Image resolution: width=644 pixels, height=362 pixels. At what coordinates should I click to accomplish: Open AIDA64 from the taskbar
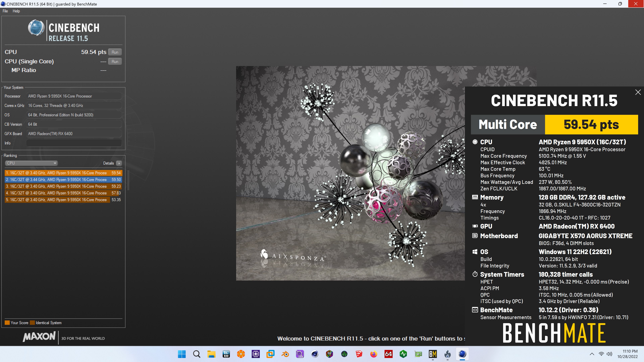[x=388, y=354]
